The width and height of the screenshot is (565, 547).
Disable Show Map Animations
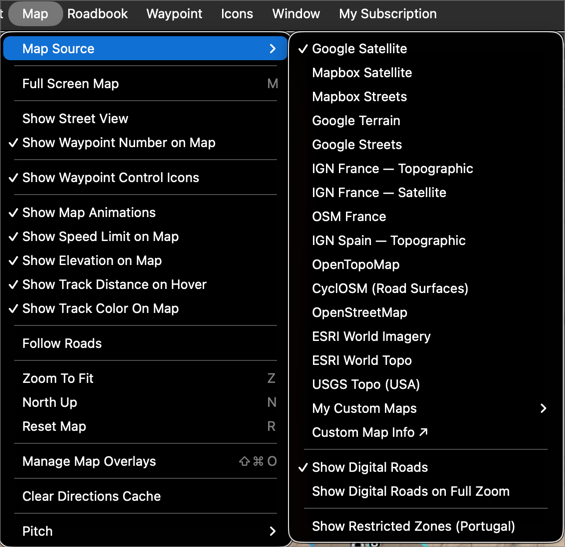click(145, 213)
